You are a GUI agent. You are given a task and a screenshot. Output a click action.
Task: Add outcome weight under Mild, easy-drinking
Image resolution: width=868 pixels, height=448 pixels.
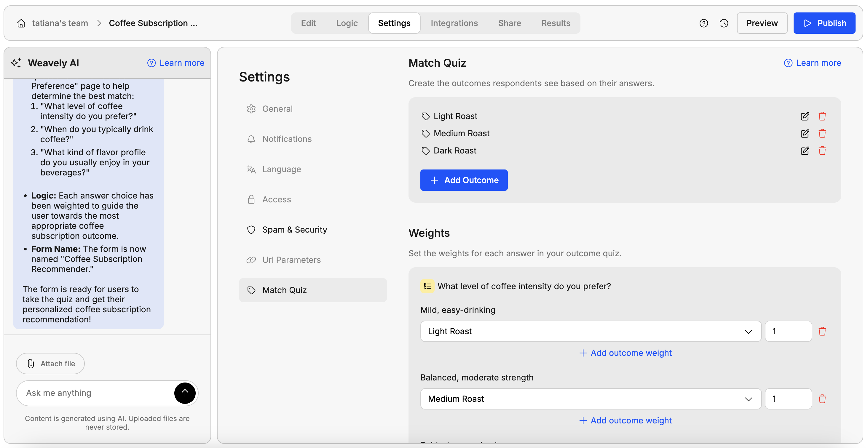click(626, 353)
